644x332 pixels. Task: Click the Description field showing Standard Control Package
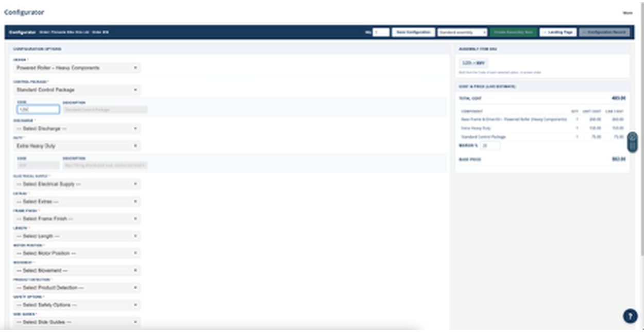tap(105, 110)
